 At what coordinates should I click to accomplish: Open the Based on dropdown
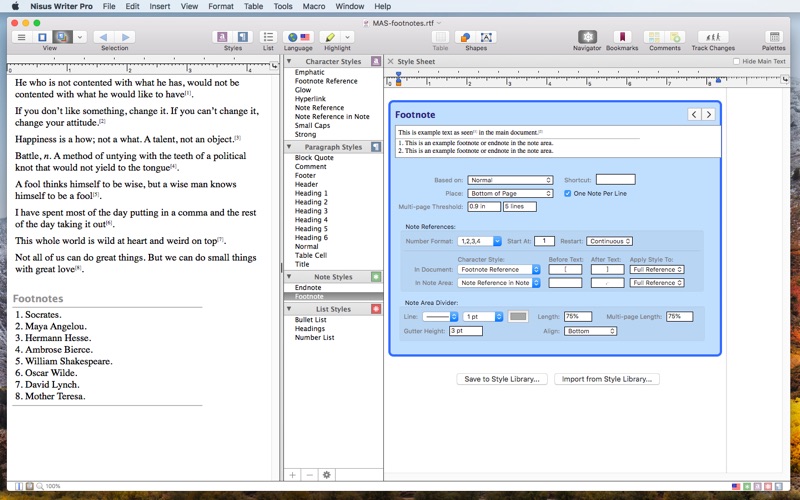[510, 180]
